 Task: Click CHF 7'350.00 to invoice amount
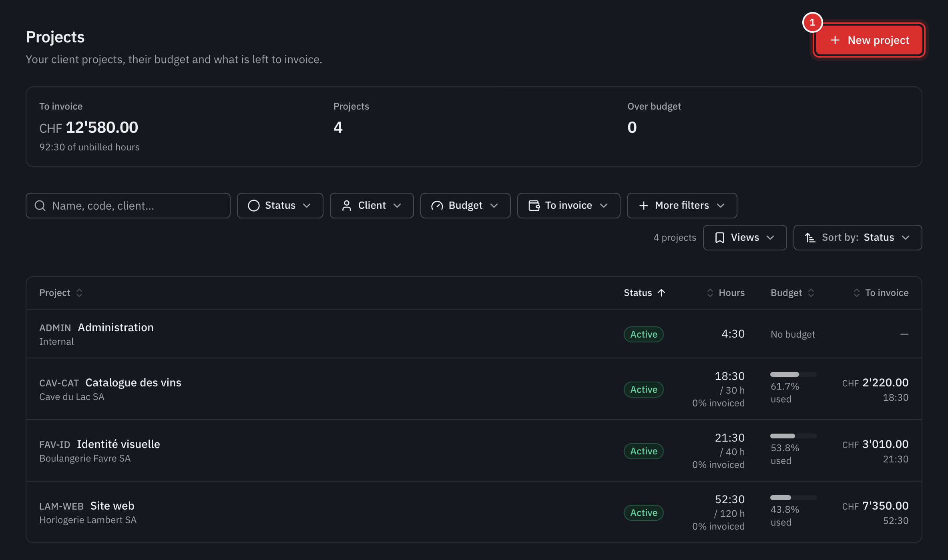(x=875, y=506)
